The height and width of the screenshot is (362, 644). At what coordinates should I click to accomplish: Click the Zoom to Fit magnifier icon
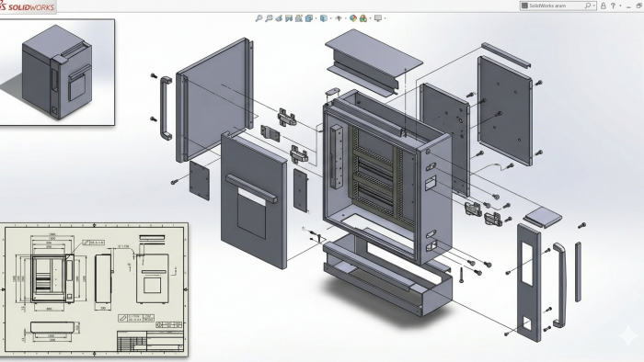click(x=259, y=18)
